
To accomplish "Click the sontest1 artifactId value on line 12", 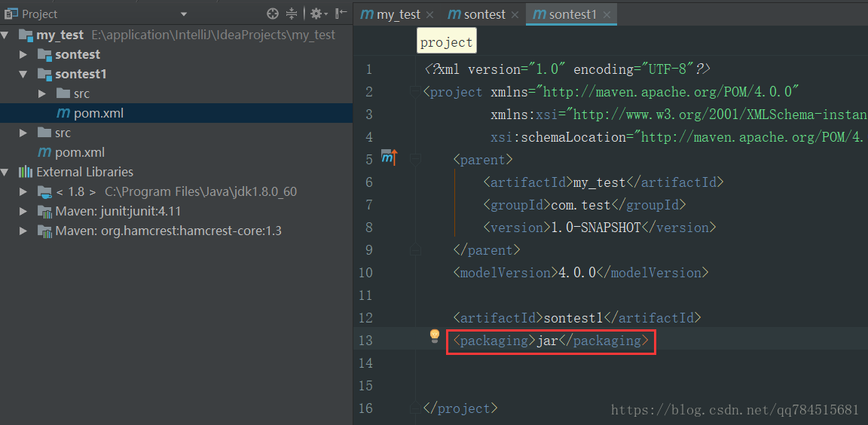I will 573,318.
